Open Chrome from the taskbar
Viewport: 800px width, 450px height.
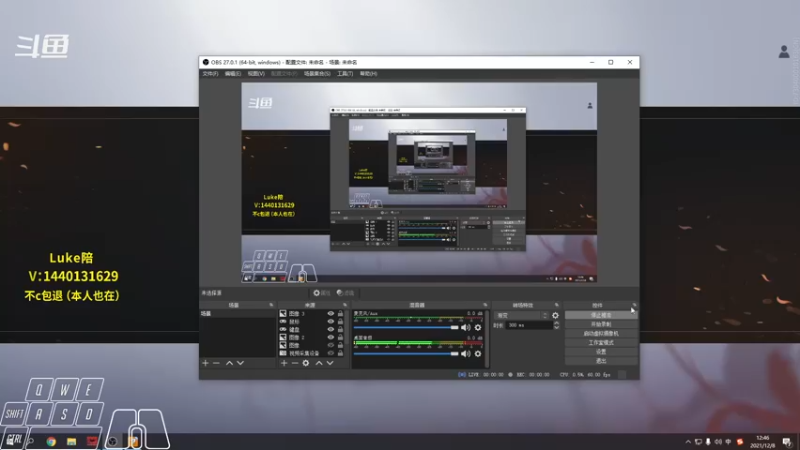(51, 441)
